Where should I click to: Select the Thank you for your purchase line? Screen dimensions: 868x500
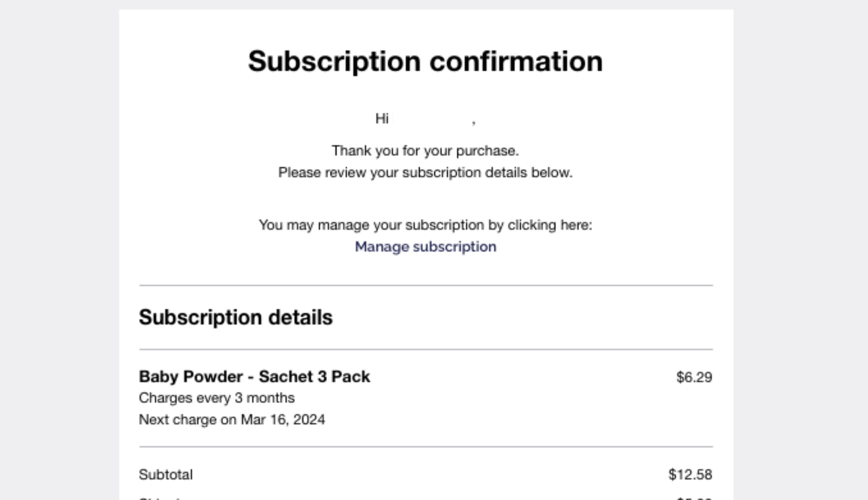(425, 151)
